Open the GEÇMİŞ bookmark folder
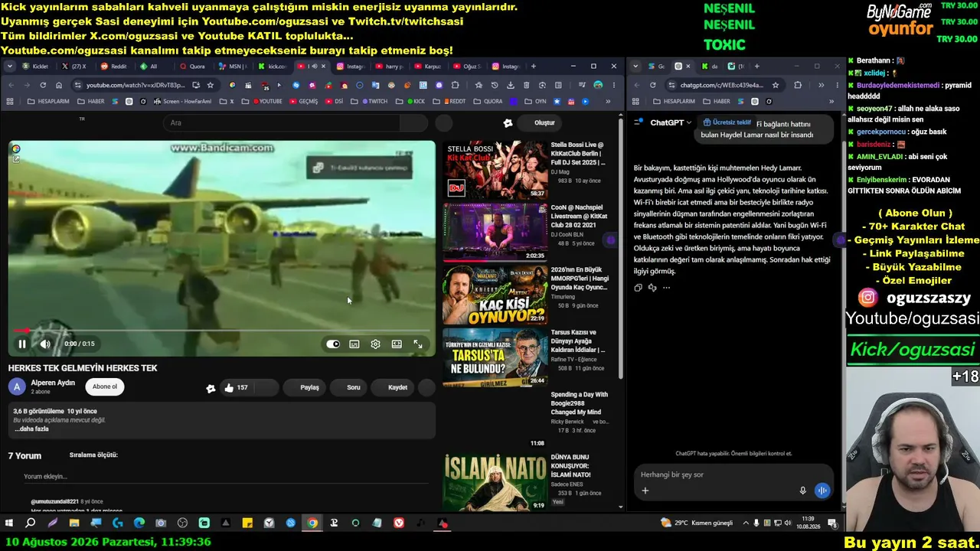Screen dimensions: 980x551 pyautogui.click(x=302, y=101)
